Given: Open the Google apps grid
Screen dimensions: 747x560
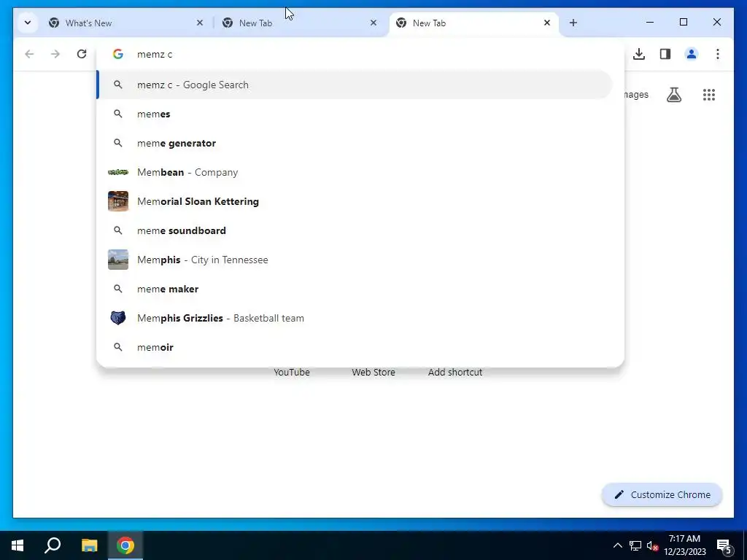Looking at the screenshot, I should tap(709, 95).
